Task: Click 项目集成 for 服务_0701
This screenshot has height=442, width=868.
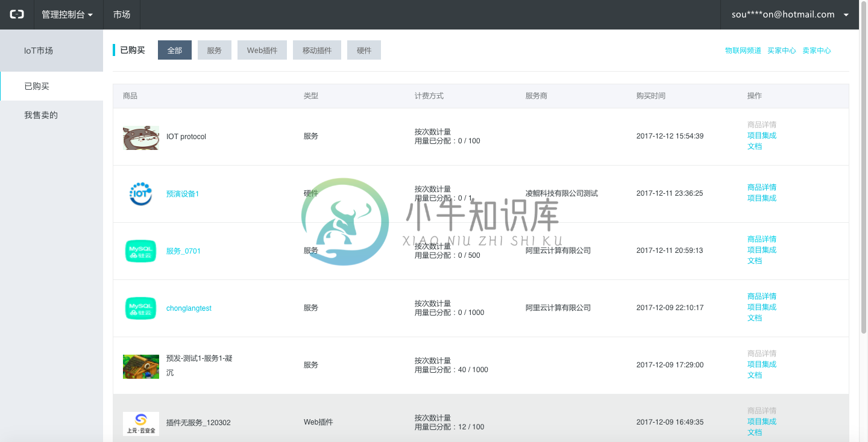Action: pyautogui.click(x=762, y=250)
